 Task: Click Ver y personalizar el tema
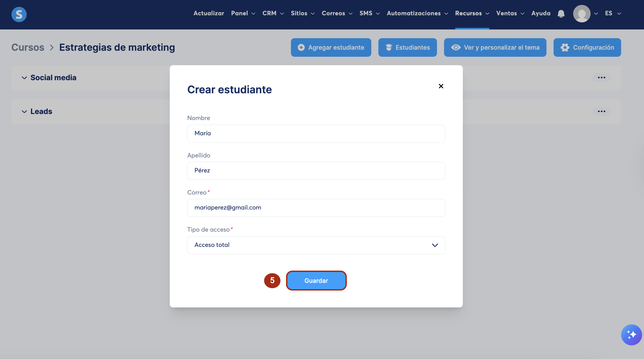click(495, 47)
